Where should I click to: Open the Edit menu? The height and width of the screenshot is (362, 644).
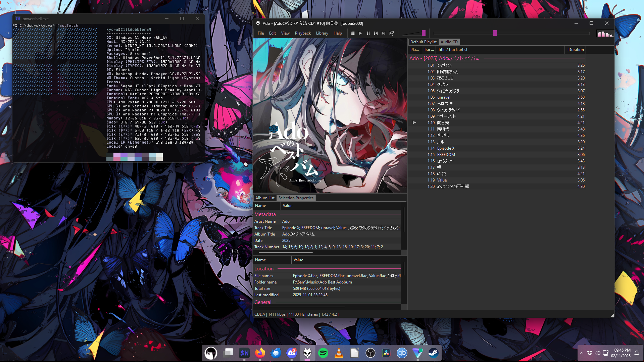pyautogui.click(x=273, y=33)
